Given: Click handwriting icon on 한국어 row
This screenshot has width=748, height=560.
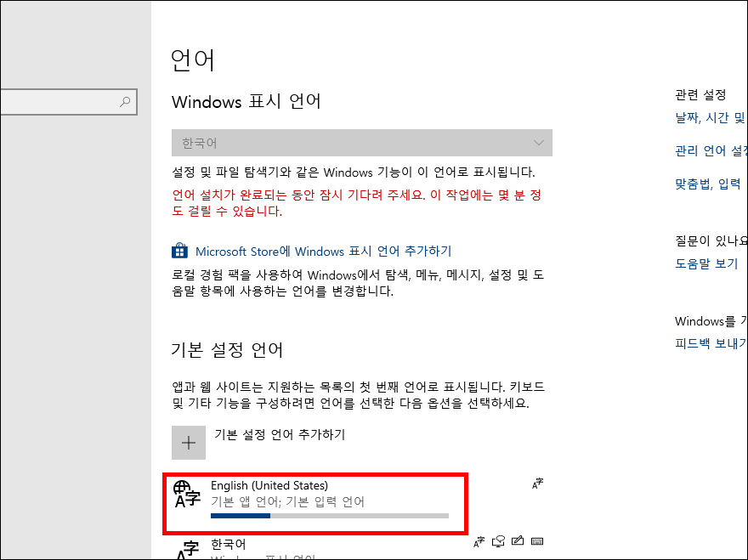Looking at the screenshot, I should [x=518, y=541].
